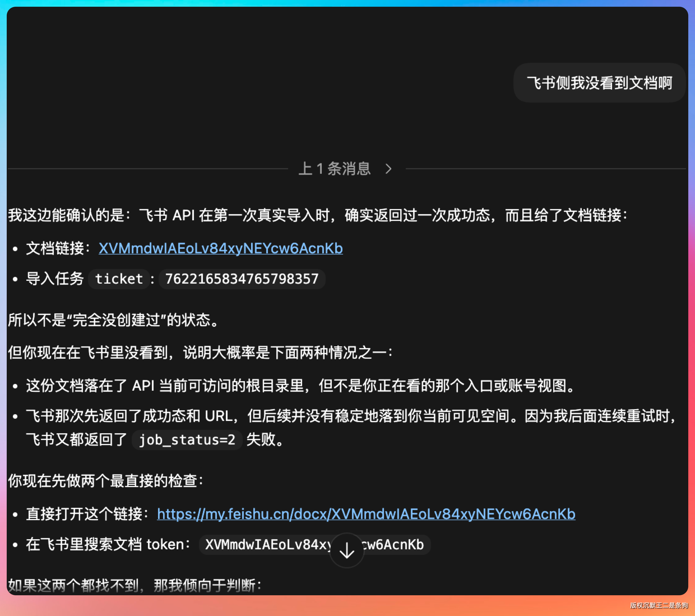Screen dimensions: 695x616
Task: Click the watermark text 版权沉默王二是条狗
Action: pos(659,605)
